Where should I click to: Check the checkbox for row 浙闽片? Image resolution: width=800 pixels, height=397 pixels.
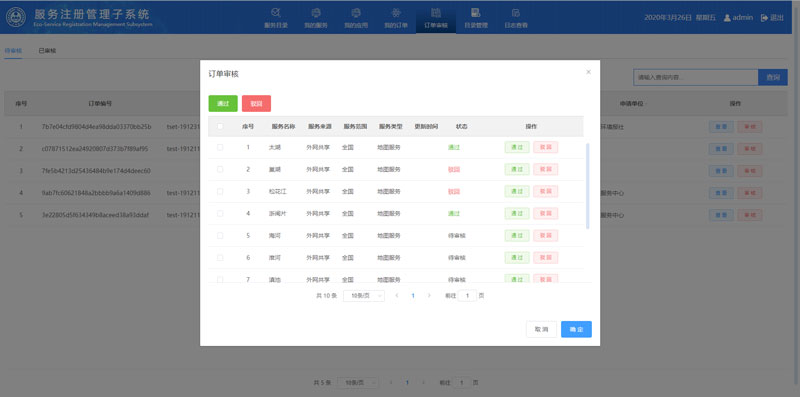[x=220, y=213]
